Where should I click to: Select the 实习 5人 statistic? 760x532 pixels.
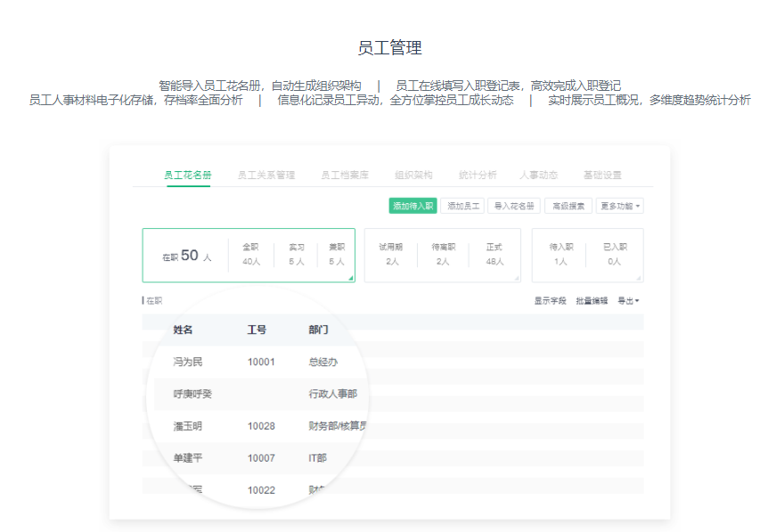tap(297, 255)
